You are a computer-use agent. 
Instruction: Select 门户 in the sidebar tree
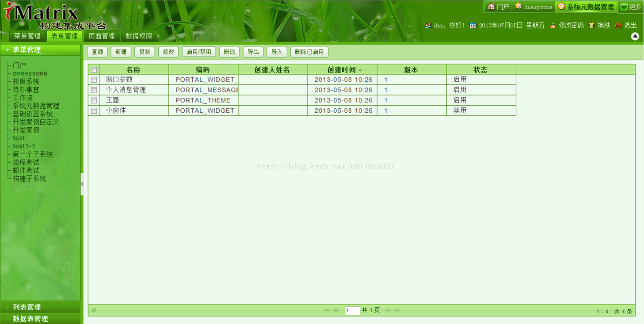pos(19,65)
